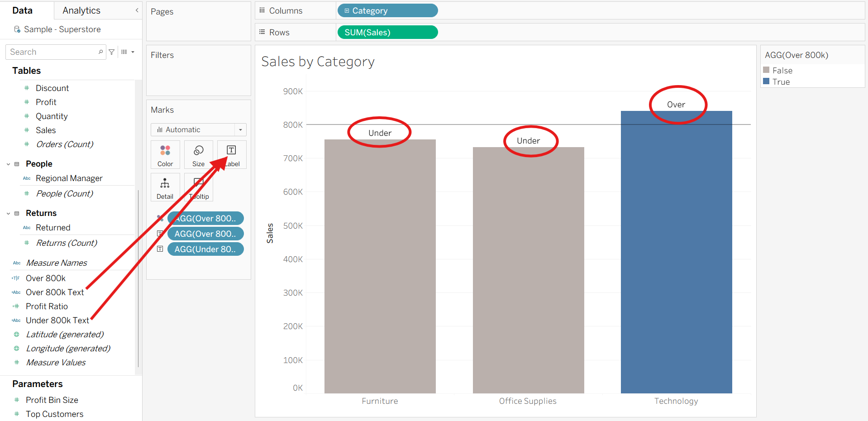Select the People (Count) field
The width and height of the screenshot is (868, 421).
(x=65, y=194)
